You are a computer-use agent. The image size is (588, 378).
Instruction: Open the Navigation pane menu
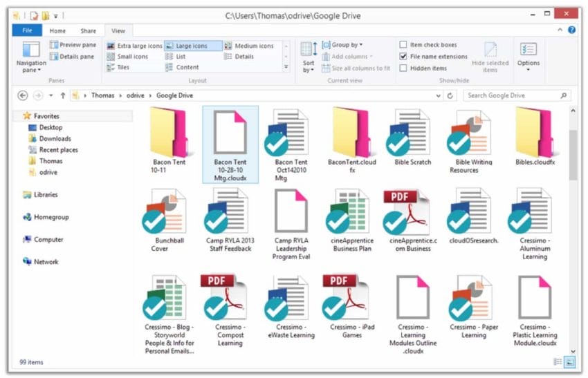point(31,57)
